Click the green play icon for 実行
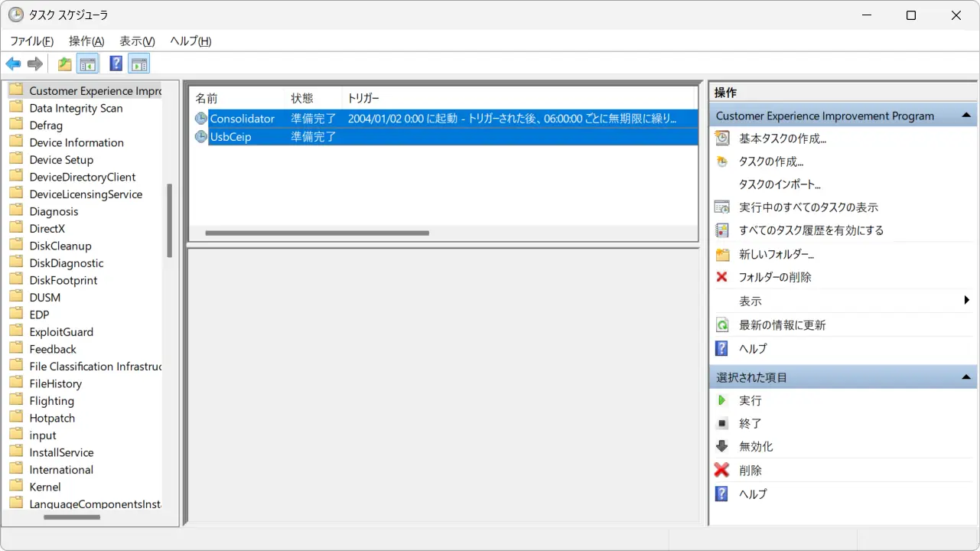This screenshot has height=551, width=980. [x=721, y=400]
